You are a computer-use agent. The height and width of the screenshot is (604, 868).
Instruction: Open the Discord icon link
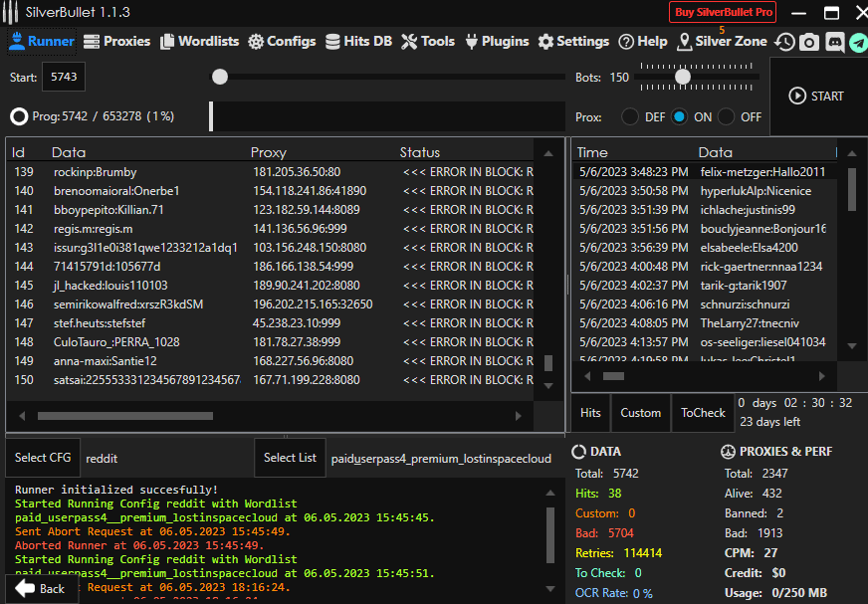834,42
